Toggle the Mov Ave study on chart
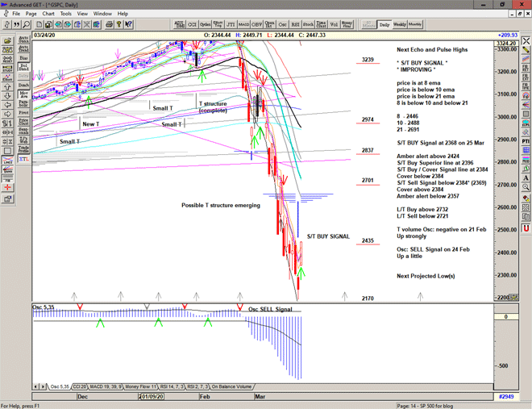This screenshot has height=409, width=532. tap(23, 96)
